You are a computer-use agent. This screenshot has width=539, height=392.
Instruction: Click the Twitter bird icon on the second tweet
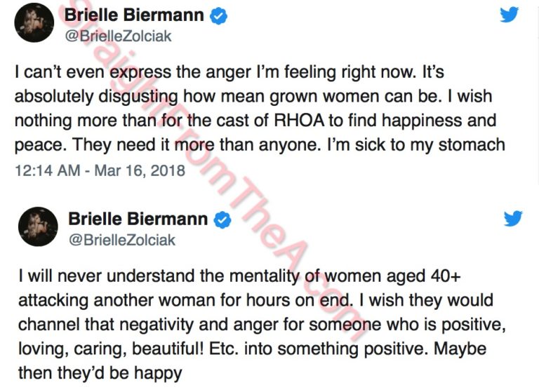click(x=513, y=219)
